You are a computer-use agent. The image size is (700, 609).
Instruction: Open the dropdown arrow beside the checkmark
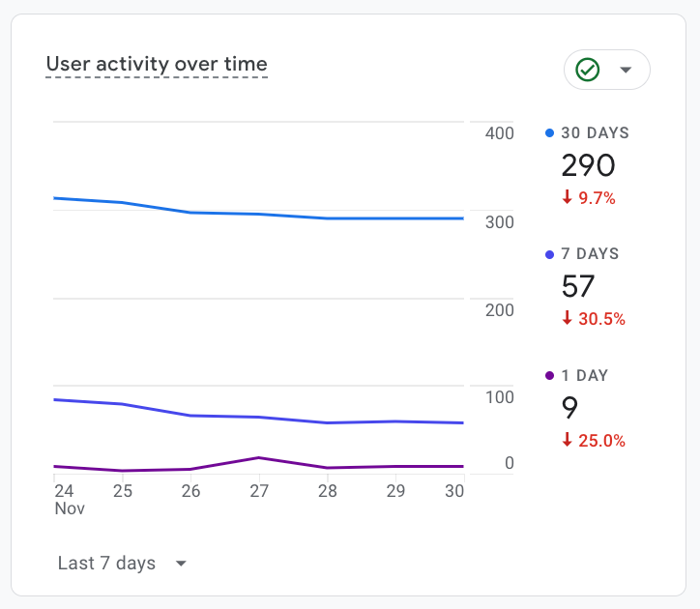click(626, 70)
